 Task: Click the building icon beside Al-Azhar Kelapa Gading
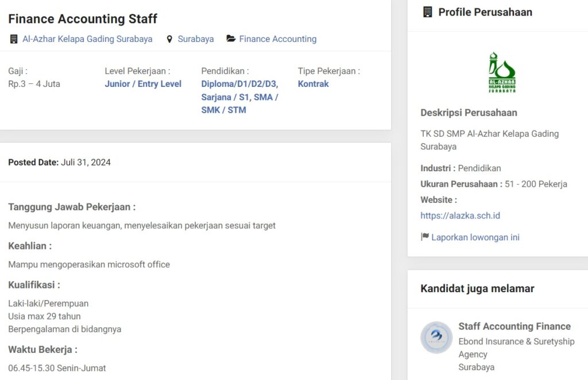click(14, 39)
